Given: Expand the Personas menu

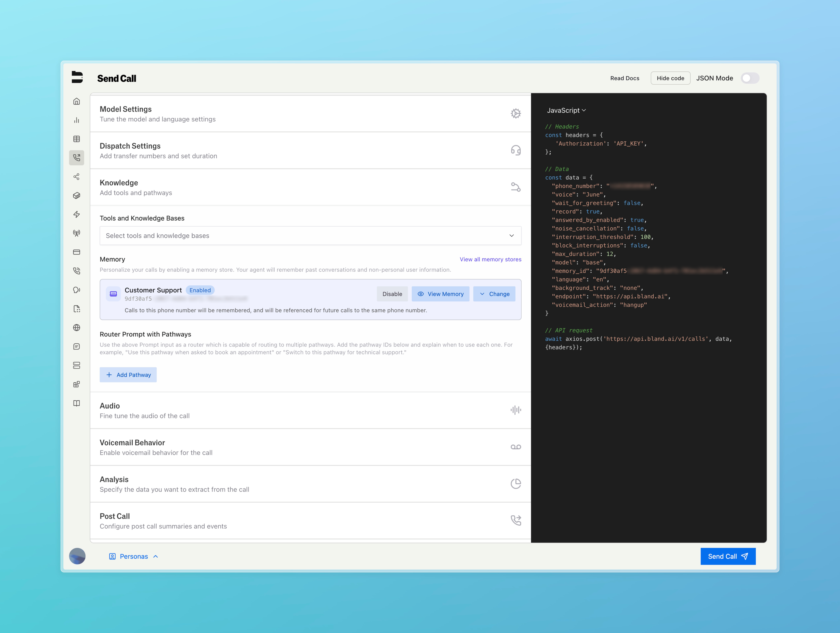Looking at the screenshot, I should [134, 556].
